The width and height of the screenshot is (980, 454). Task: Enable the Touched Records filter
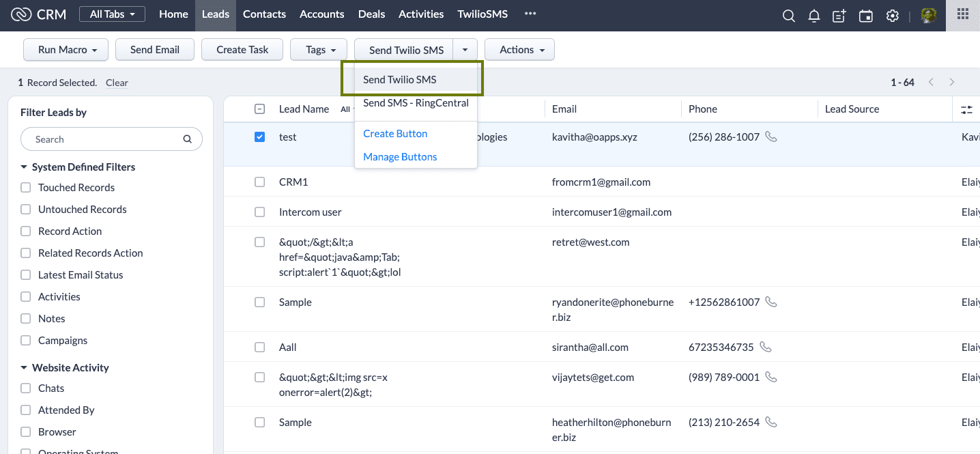click(x=26, y=187)
